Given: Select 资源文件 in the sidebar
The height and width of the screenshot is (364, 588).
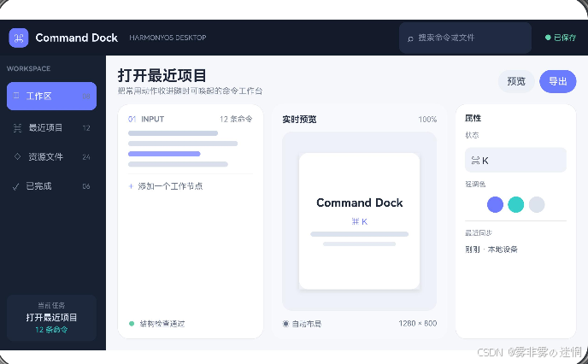Looking at the screenshot, I should click(x=52, y=156).
